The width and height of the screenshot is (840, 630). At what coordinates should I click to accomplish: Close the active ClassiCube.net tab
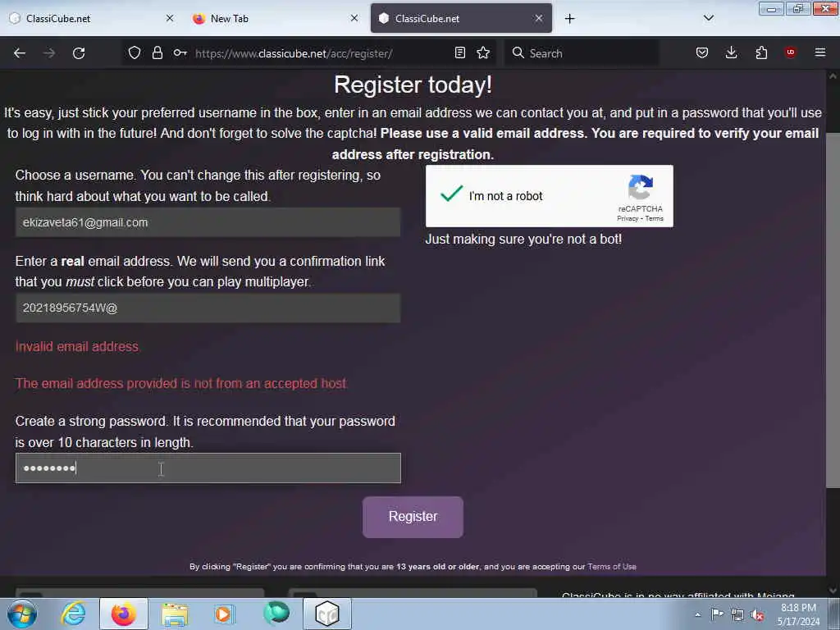pos(539,18)
